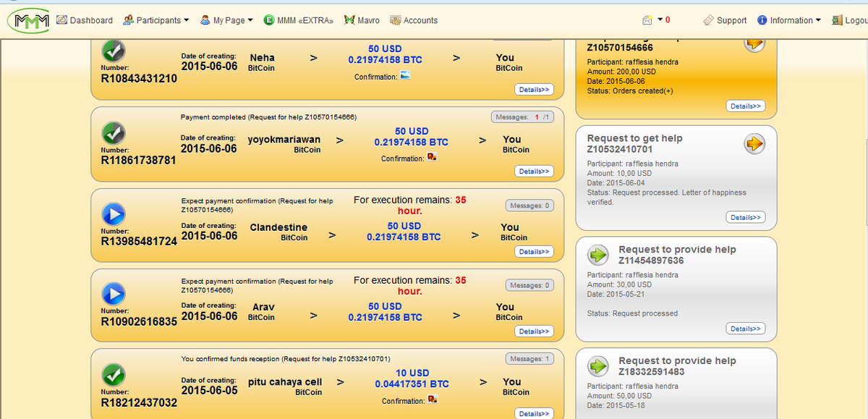Click the red 0 message counter dropdown

(x=664, y=20)
